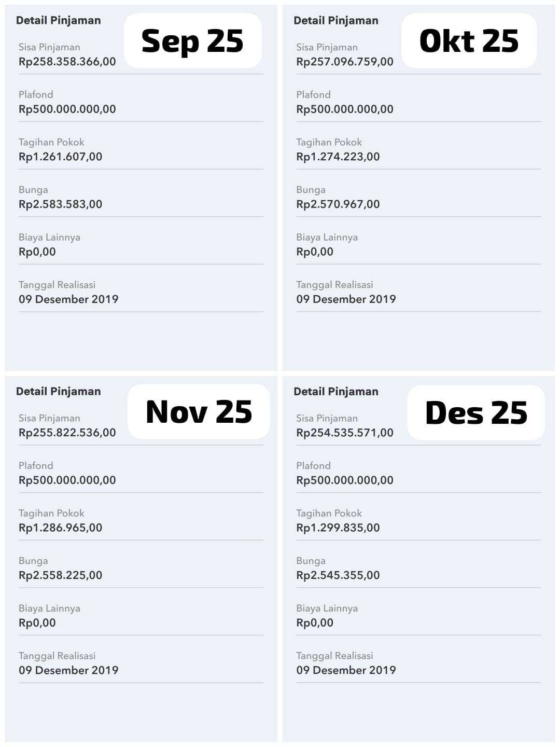Click Tagihan Pokok amount Rp1.274.223,00
This screenshot has width=560, height=747.
[338, 157]
